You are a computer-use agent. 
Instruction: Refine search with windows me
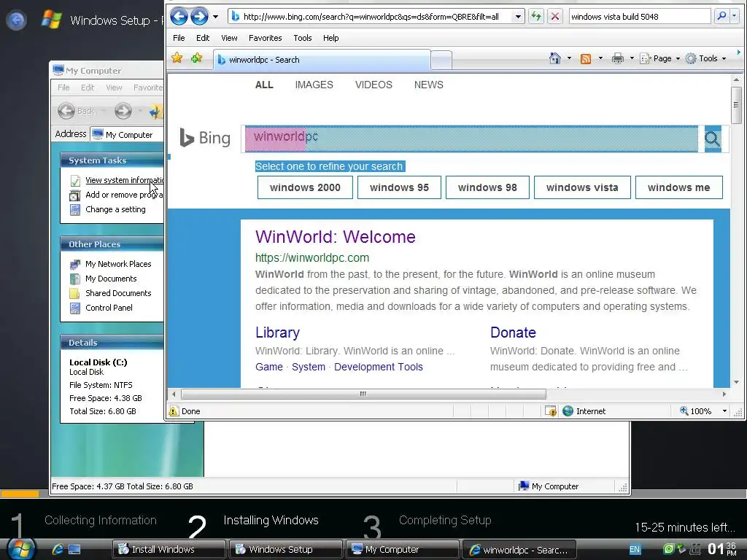point(679,187)
